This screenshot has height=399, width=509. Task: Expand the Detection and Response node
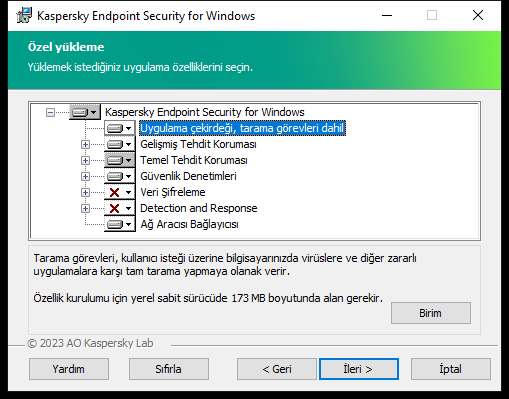tap(85, 208)
